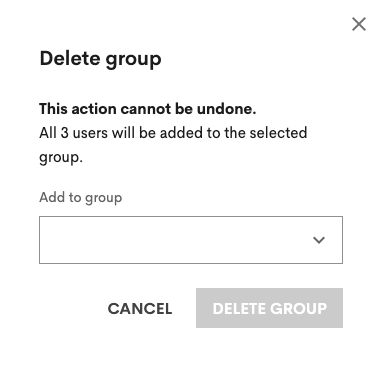Click the 'All 3 users will be added' message
This screenshot has height=367, width=382.
[173, 145]
